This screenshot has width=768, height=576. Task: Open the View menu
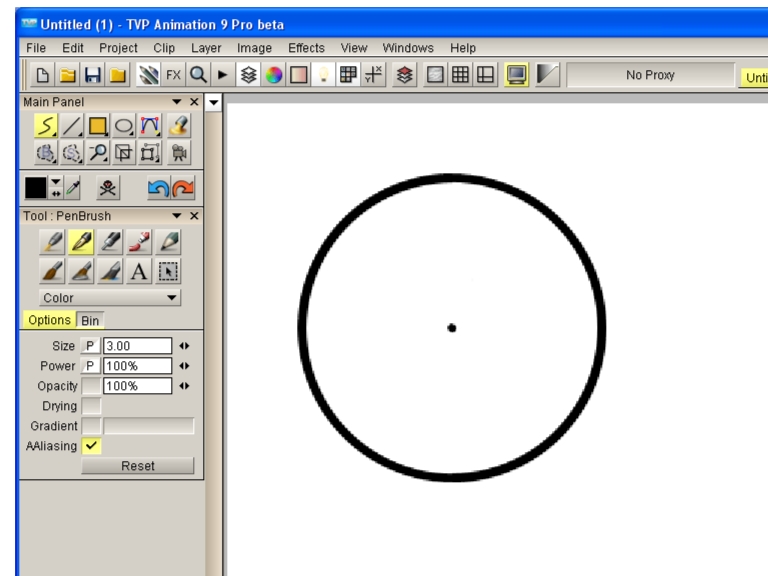click(x=354, y=48)
